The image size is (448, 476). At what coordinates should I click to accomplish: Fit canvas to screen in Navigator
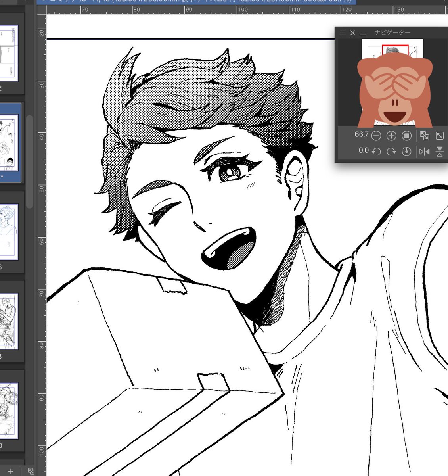tap(440, 136)
